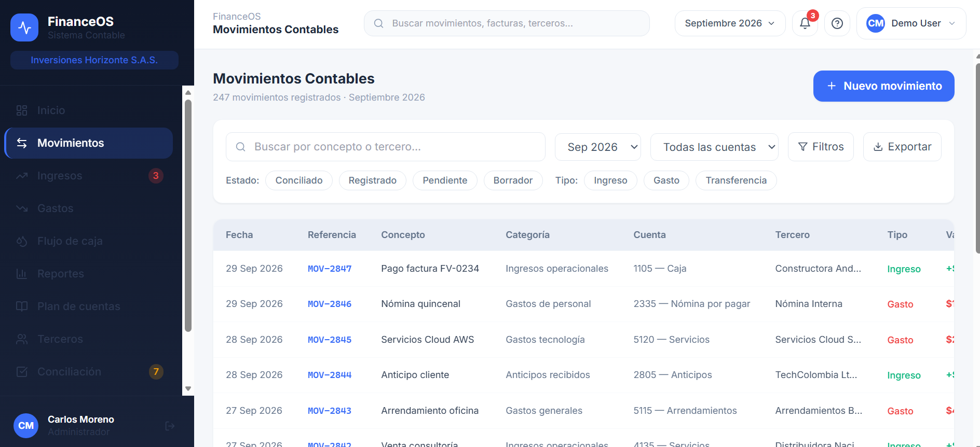Log out using the sidebar exit icon
The image size is (980, 447).
tap(170, 426)
